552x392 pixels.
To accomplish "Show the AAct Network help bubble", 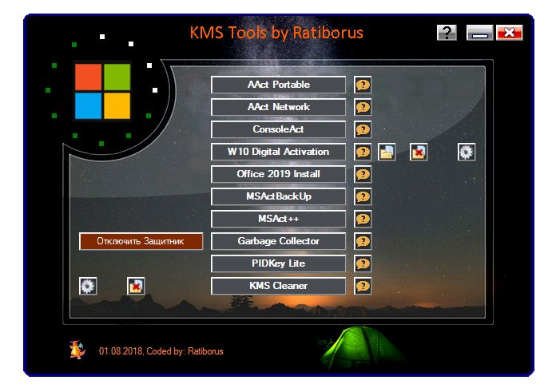I will (363, 107).
